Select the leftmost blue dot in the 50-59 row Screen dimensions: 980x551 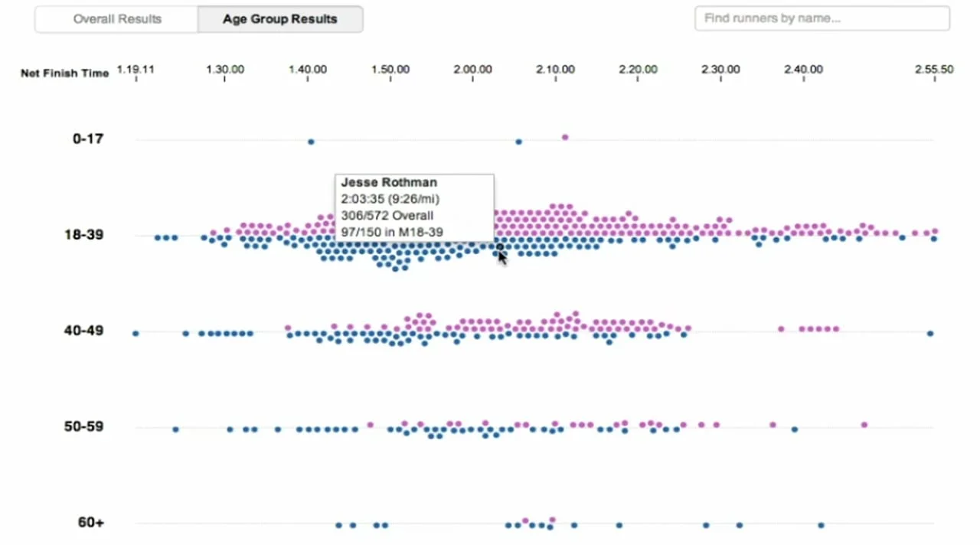pyautogui.click(x=175, y=429)
